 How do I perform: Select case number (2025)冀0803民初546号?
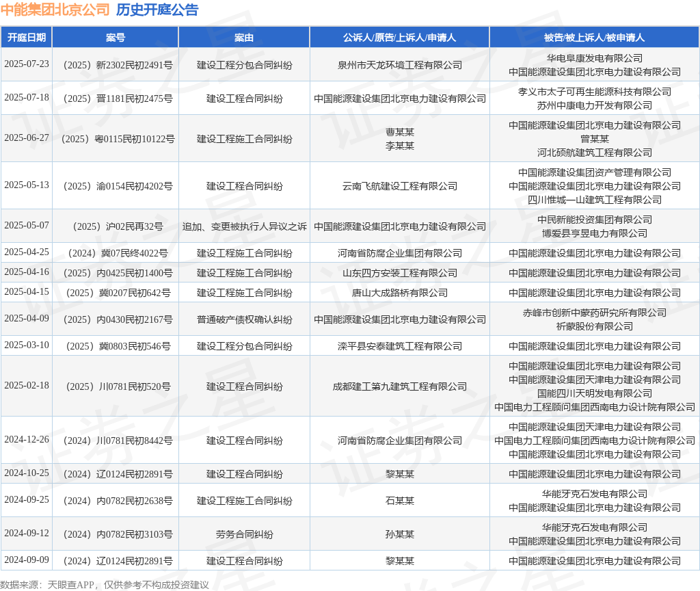coord(118,346)
